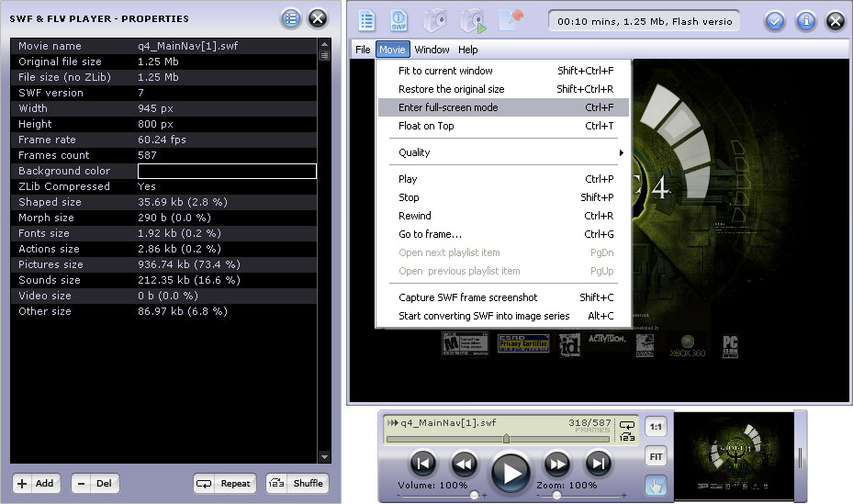Click the 1:1 original size button
853x504 pixels.
pyautogui.click(x=656, y=427)
